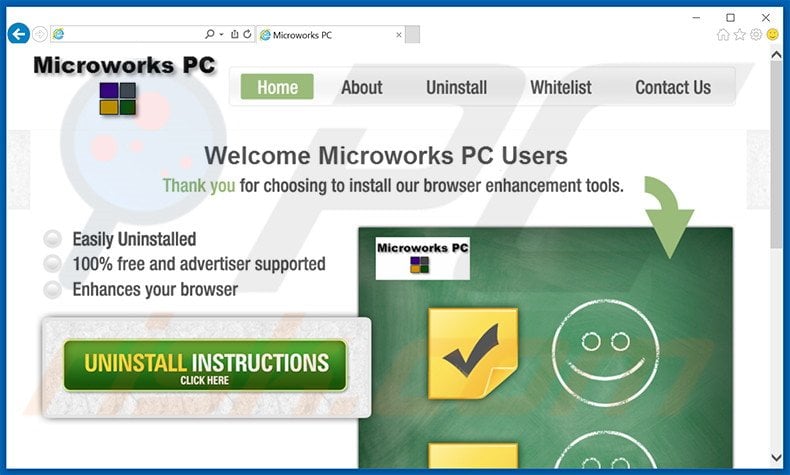Open a new blank tab
This screenshot has width=790, height=475.
(x=412, y=35)
